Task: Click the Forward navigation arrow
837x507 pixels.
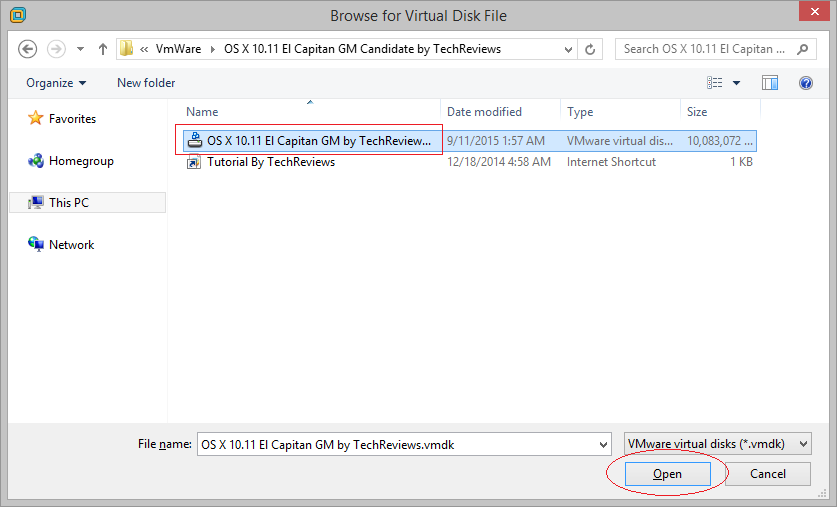Action: (57, 49)
